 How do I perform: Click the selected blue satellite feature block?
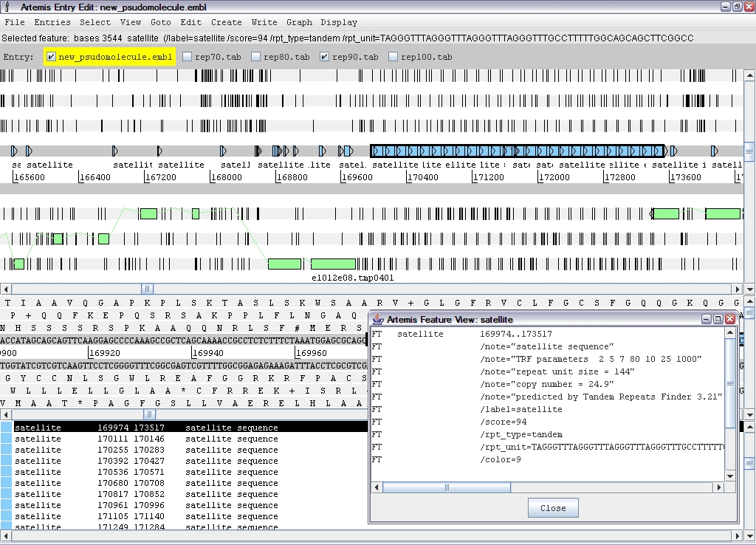(x=518, y=151)
